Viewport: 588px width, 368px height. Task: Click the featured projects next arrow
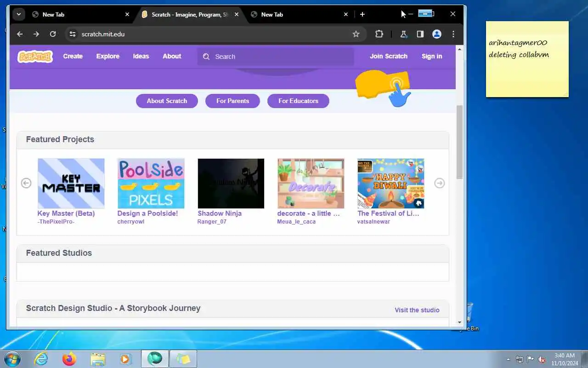(x=440, y=183)
